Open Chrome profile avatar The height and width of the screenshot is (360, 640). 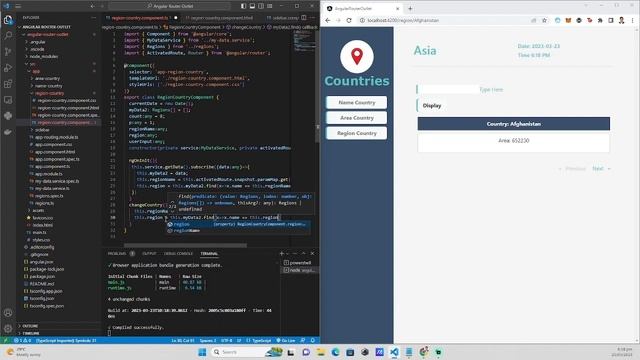[x=621, y=20]
